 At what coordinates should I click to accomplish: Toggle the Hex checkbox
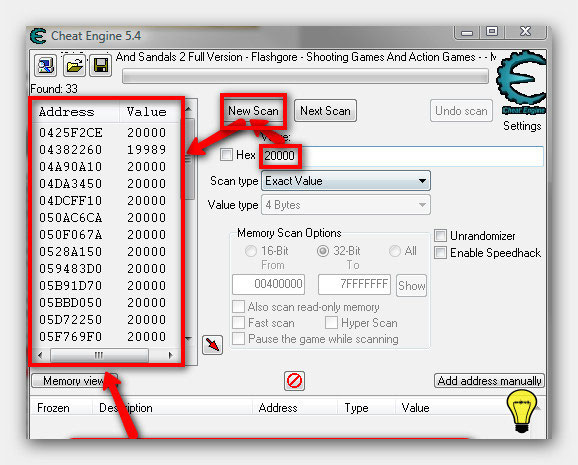pos(226,155)
